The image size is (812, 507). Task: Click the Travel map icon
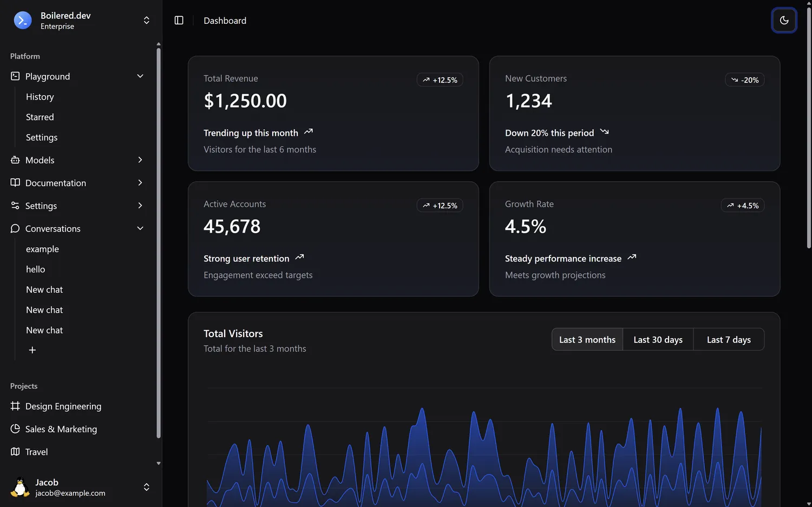coord(15,452)
